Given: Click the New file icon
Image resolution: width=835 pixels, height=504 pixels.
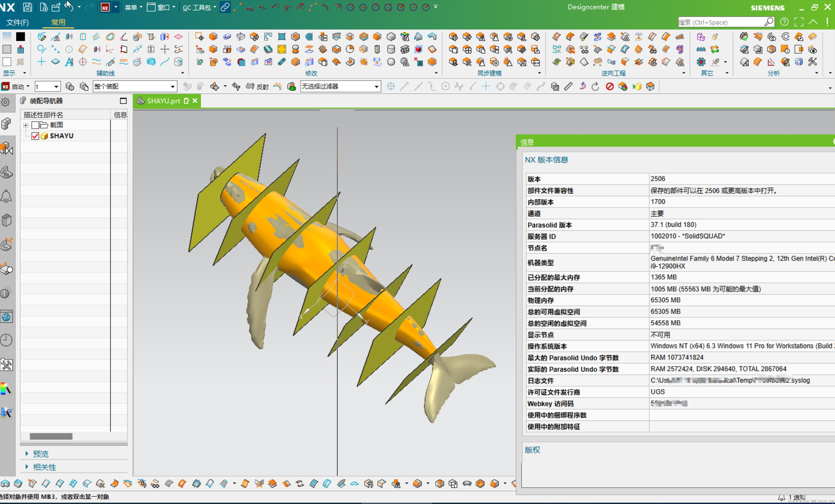Looking at the screenshot, I should coord(43,7).
